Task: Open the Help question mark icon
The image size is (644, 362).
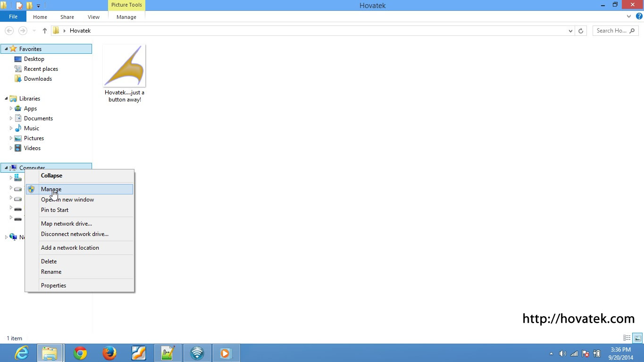Action: (639, 17)
